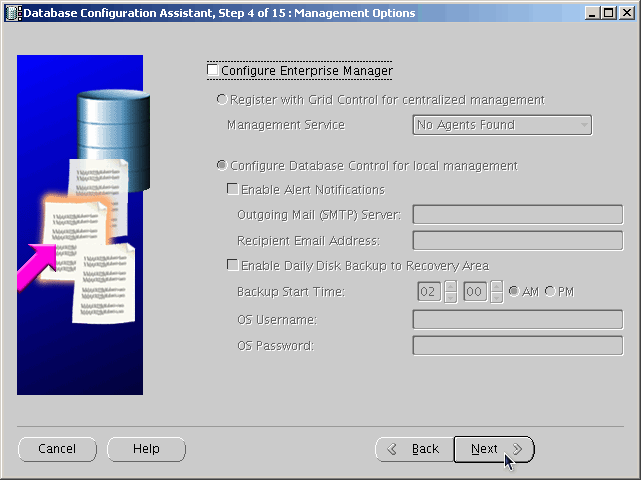Select the AM radio button

click(514, 291)
